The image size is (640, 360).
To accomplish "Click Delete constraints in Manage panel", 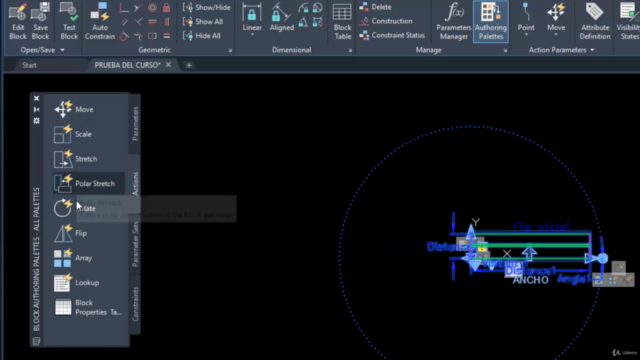I will [x=376, y=7].
